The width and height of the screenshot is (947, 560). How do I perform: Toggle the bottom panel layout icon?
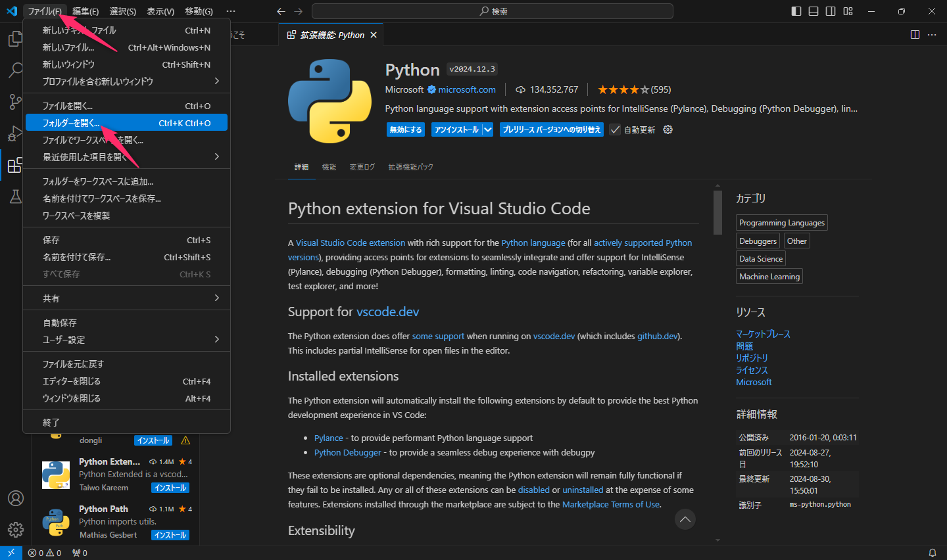(813, 11)
